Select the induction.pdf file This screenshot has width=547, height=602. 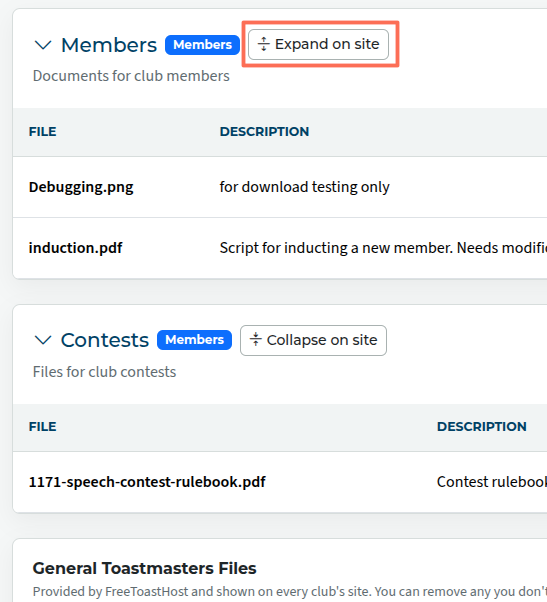click(x=76, y=248)
